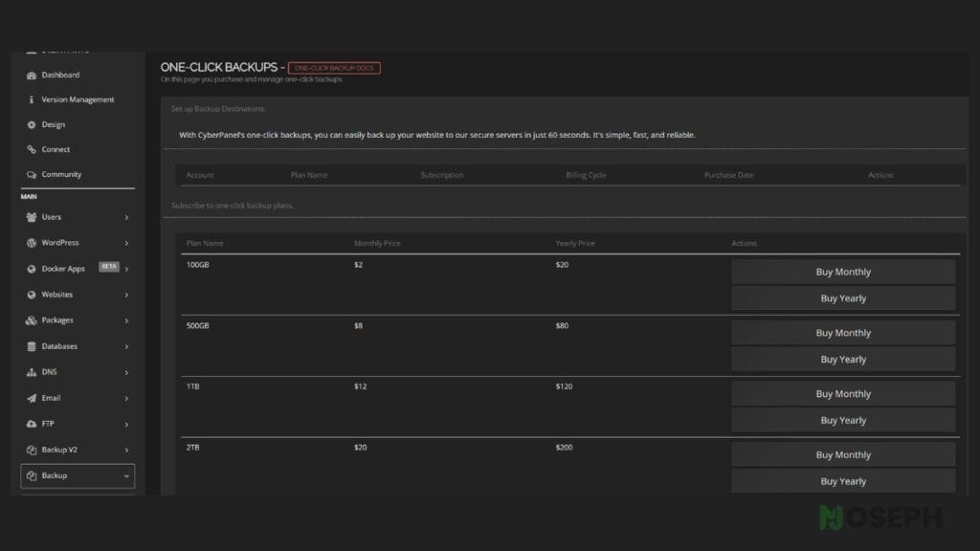
Task: Click the DNS sitemap icon
Action: point(32,372)
